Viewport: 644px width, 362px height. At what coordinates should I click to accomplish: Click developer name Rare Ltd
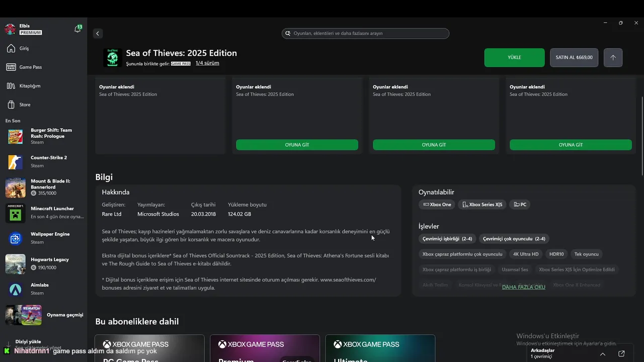pos(112,214)
